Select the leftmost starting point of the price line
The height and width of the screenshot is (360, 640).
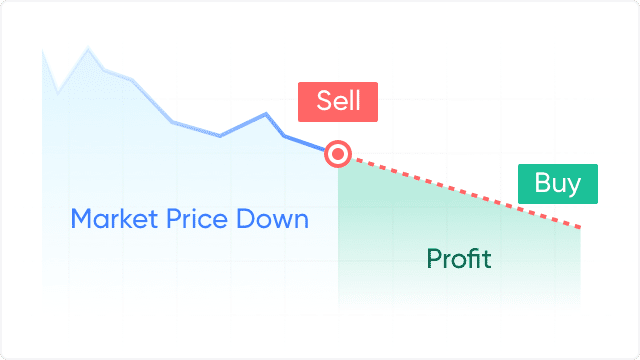[x=43, y=51]
